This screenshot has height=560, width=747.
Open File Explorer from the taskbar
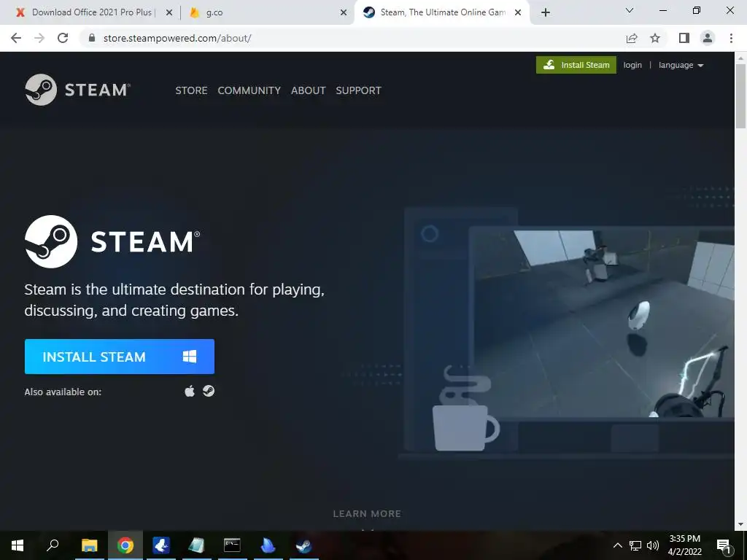click(x=89, y=545)
